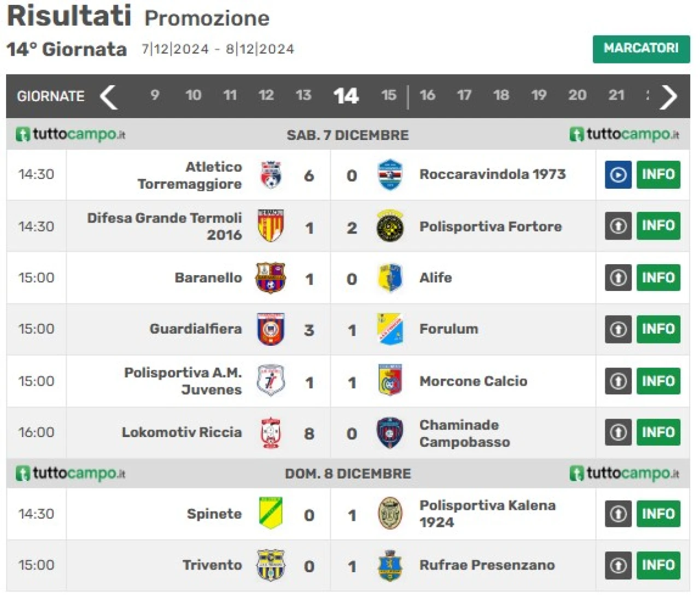Click the Roccaravindola 1973 team crest

point(390,175)
